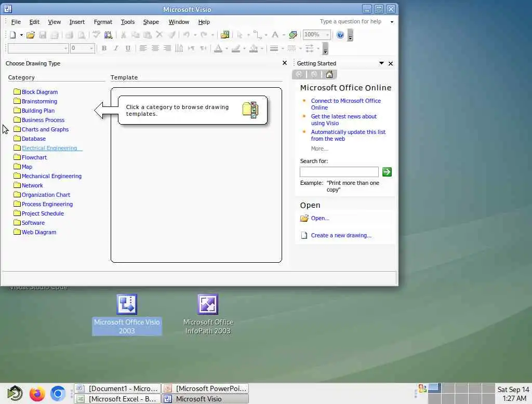
Task: Expand the Line Weight dropdown arrow
Action: pos(283,48)
